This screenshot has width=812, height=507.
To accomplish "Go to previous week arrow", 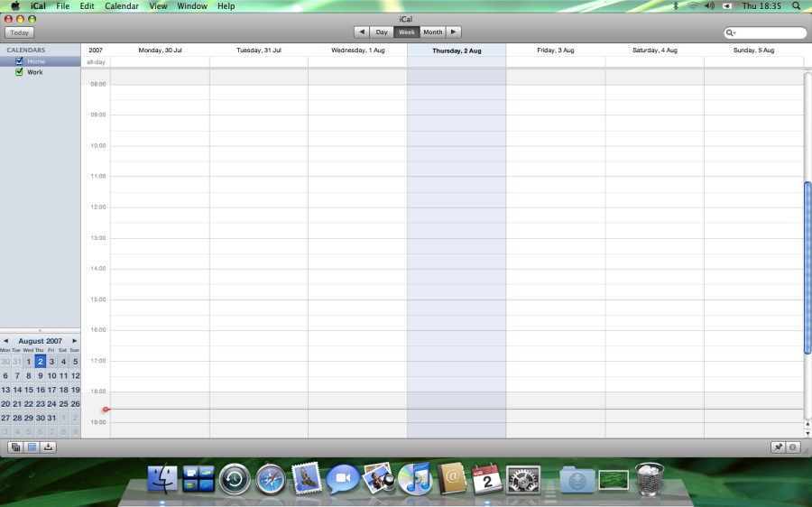I will click(362, 32).
